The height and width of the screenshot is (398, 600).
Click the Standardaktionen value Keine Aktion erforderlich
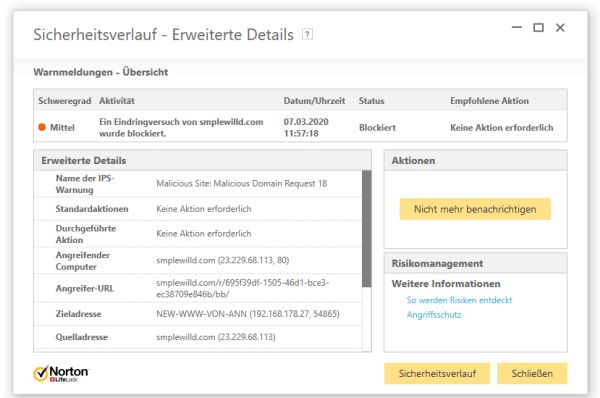pyautogui.click(x=204, y=209)
